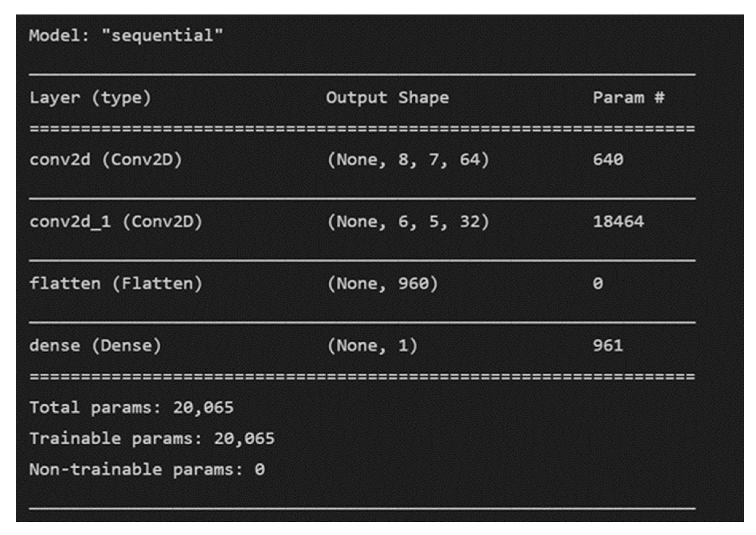Screen dimensions: 756x535
Task: Click output shape (None, 1)
Action: tap(372, 346)
